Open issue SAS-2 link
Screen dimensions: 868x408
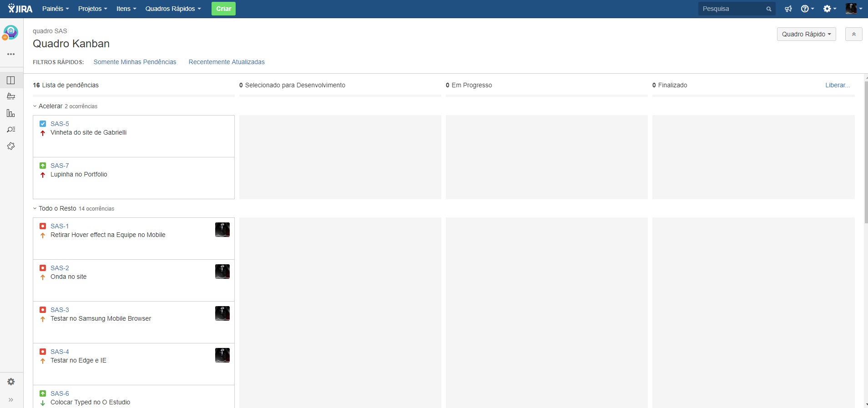[x=60, y=268]
